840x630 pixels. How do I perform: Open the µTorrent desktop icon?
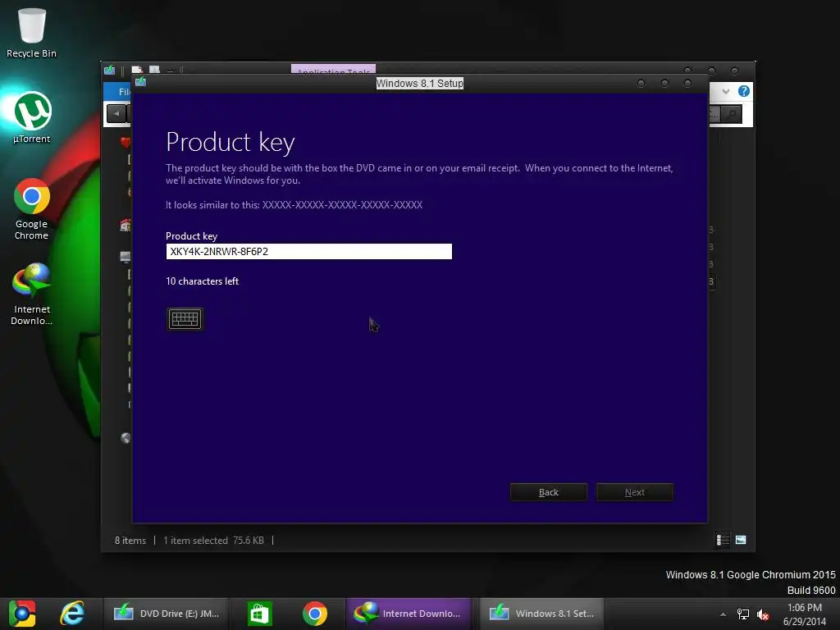32,118
